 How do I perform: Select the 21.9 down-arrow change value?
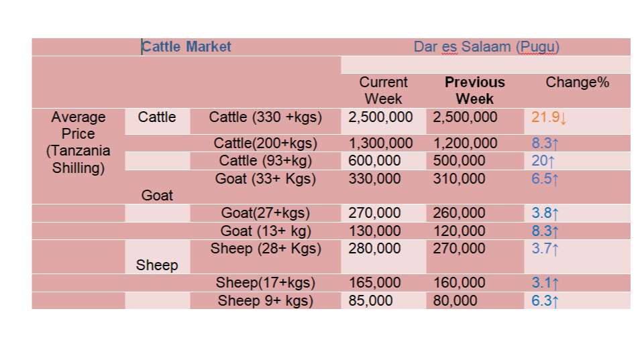click(x=549, y=117)
